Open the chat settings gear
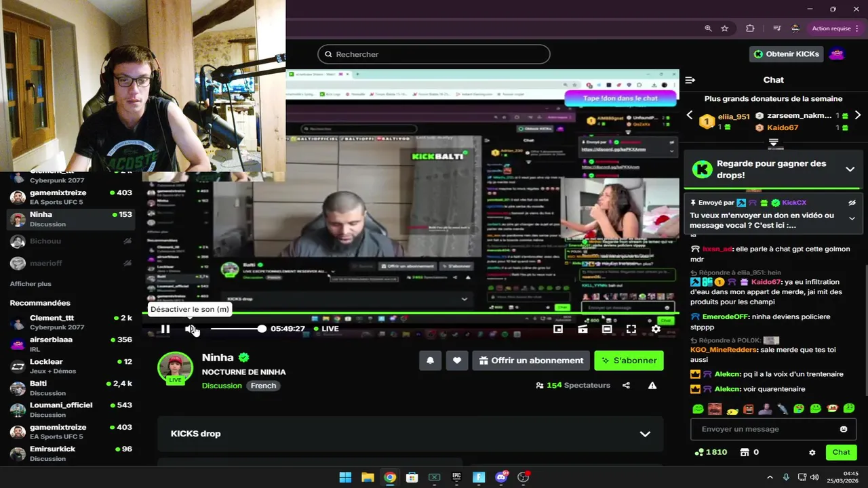Image resolution: width=868 pixels, height=488 pixels. pos(812,452)
